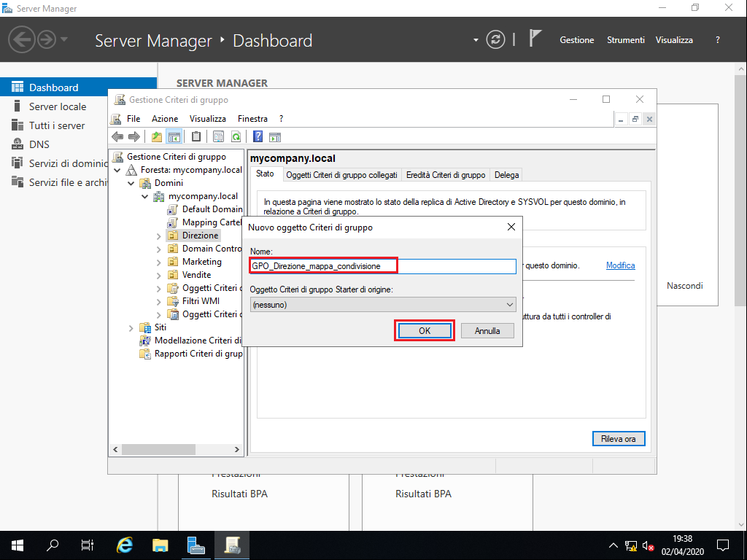Switch to Group Policy Management taskbar icon
The height and width of the screenshot is (560, 747).
[x=232, y=545]
